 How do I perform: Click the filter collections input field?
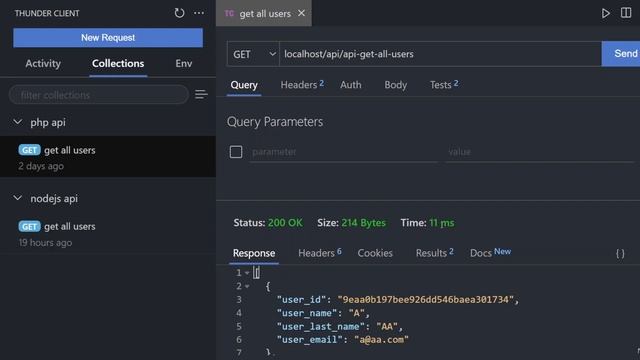click(x=99, y=95)
